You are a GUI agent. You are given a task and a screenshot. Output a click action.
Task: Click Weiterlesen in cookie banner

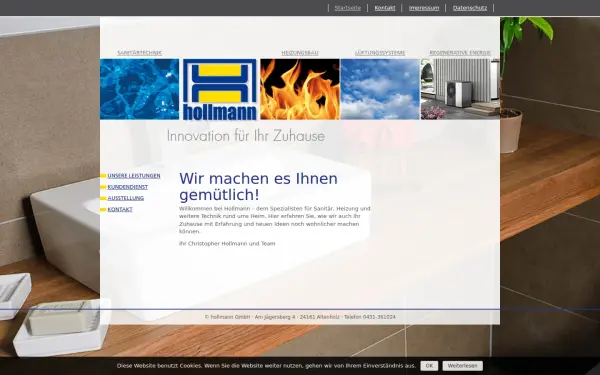point(463,366)
